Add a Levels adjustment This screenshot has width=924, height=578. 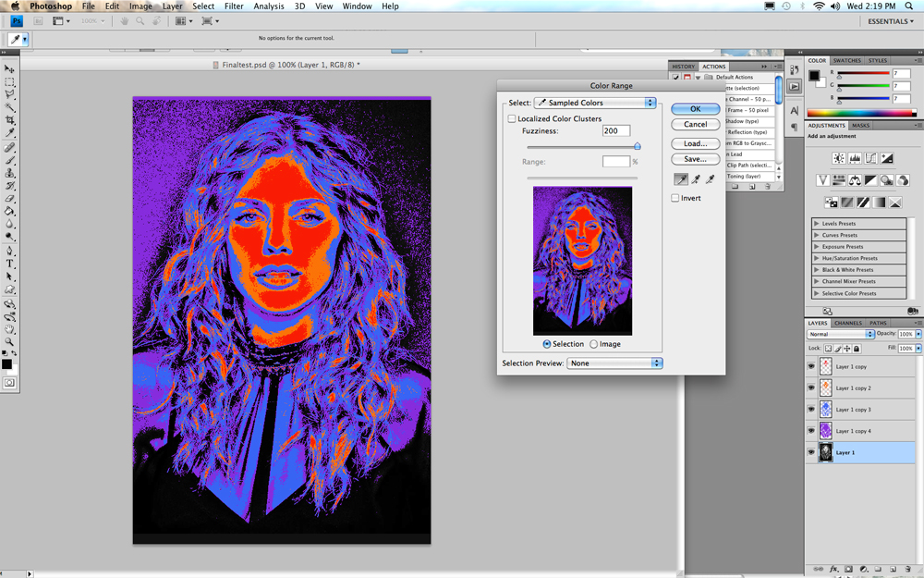[855, 158]
